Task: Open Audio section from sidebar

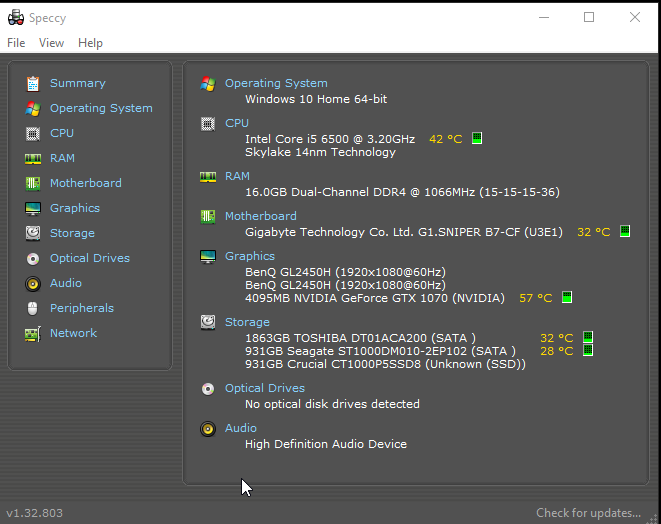Action: [66, 283]
